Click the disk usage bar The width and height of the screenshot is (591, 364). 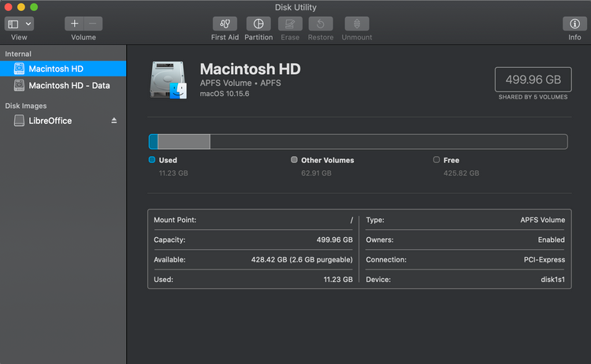(x=358, y=141)
